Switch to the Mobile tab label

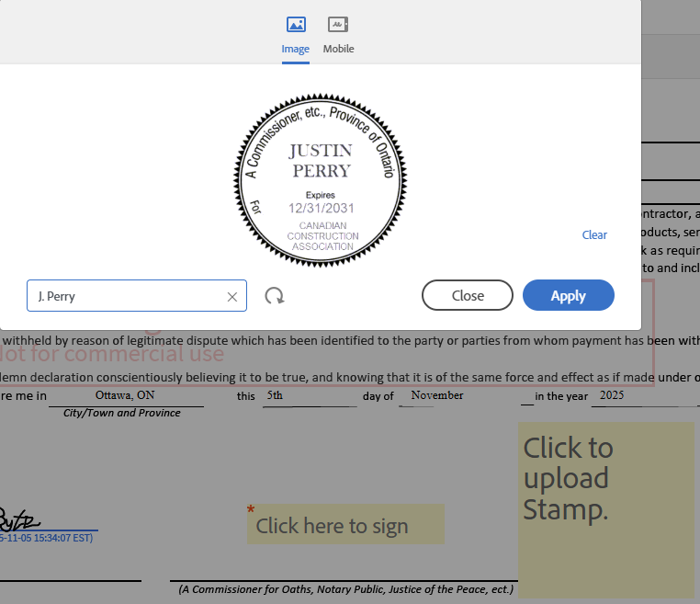pos(338,49)
